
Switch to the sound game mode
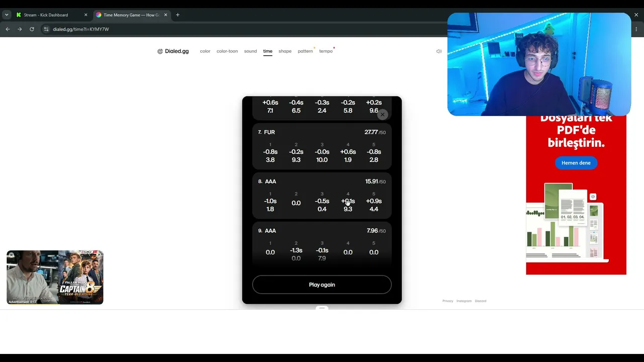251,51
